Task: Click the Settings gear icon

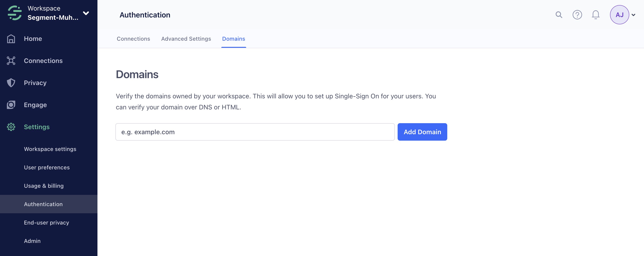Action: coord(11,127)
